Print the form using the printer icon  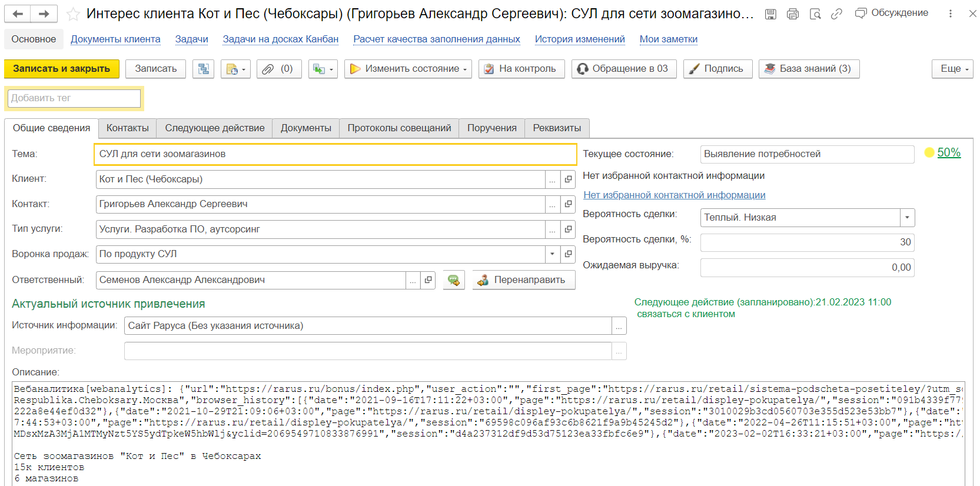pyautogui.click(x=793, y=14)
